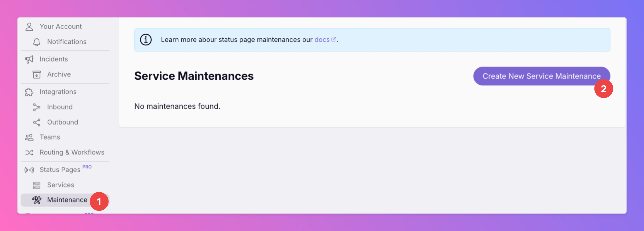
Task: Click the Inbound merge icon
Action: (x=37, y=107)
